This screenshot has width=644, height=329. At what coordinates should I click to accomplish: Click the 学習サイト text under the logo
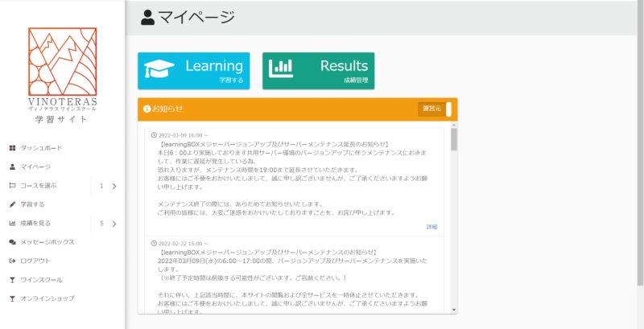click(x=62, y=119)
